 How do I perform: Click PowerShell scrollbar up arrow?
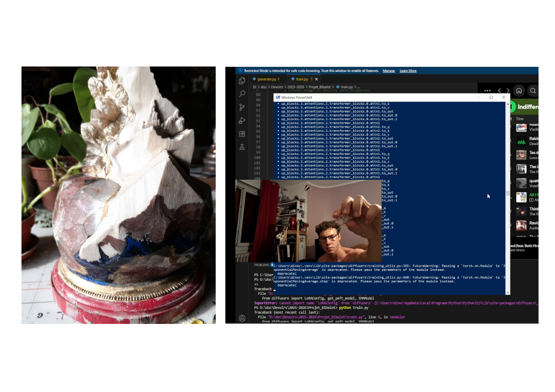(508, 104)
